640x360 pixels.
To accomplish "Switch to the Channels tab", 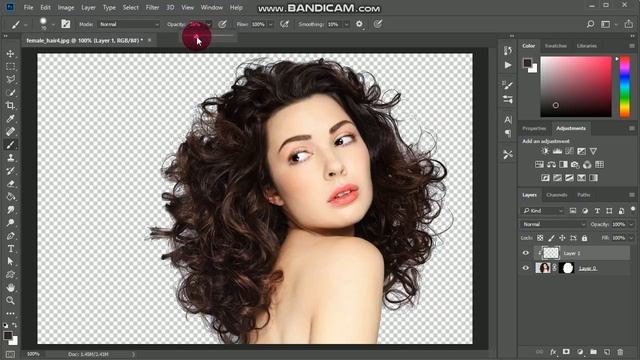I will tap(557, 195).
